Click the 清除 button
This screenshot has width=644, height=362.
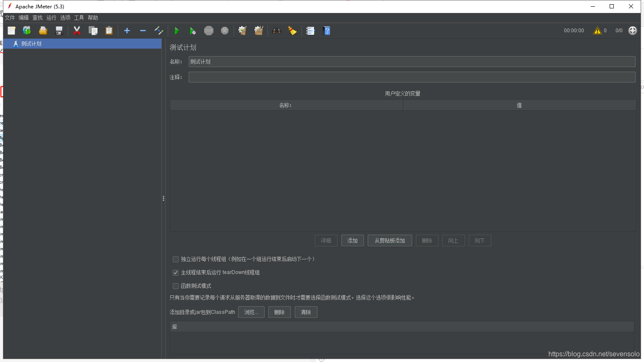coord(306,312)
